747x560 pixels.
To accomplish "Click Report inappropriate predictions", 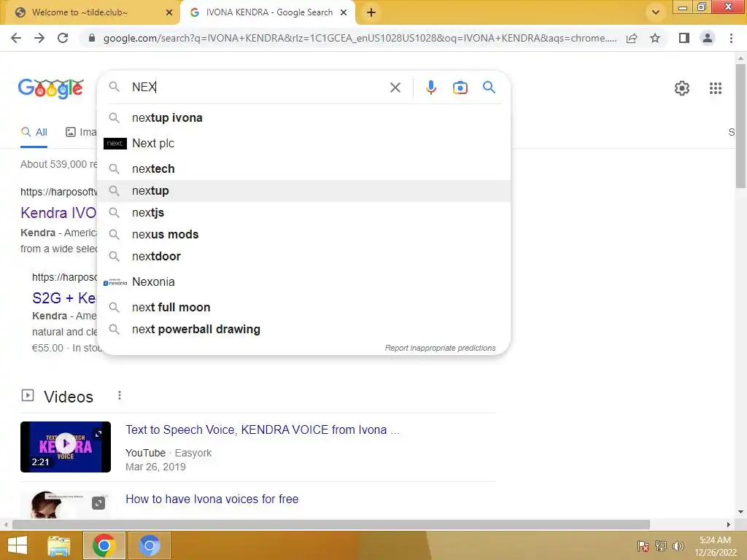I will tap(440, 348).
